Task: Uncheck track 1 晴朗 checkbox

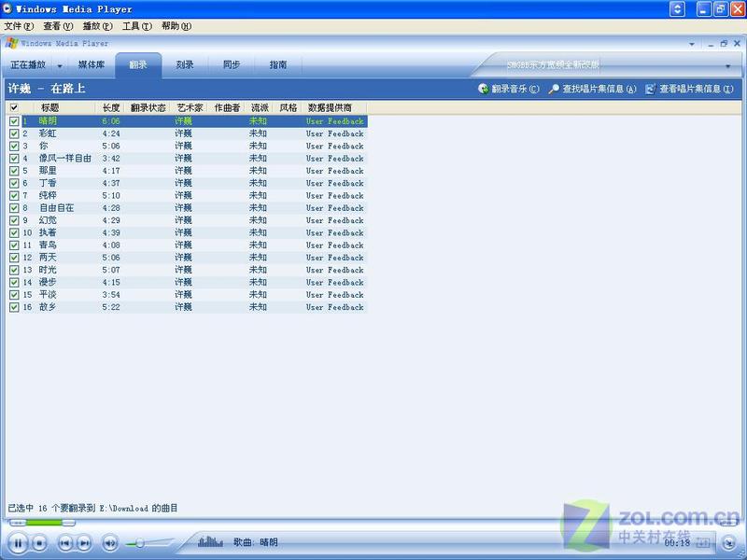Action: pos(14,121)
